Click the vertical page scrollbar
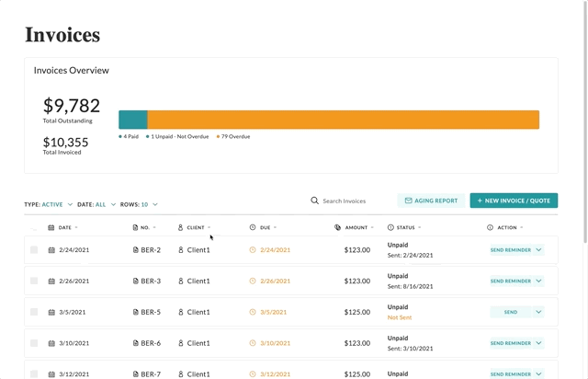Image resolution: width=588 pixels, height=379 pixels. click(x=585, y=121)
